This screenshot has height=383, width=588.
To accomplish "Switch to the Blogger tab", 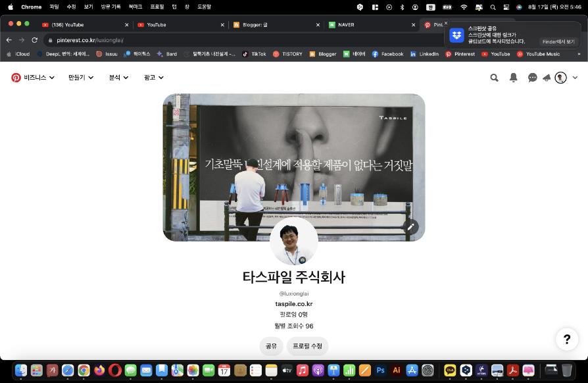I will click(x=276, y=25).
